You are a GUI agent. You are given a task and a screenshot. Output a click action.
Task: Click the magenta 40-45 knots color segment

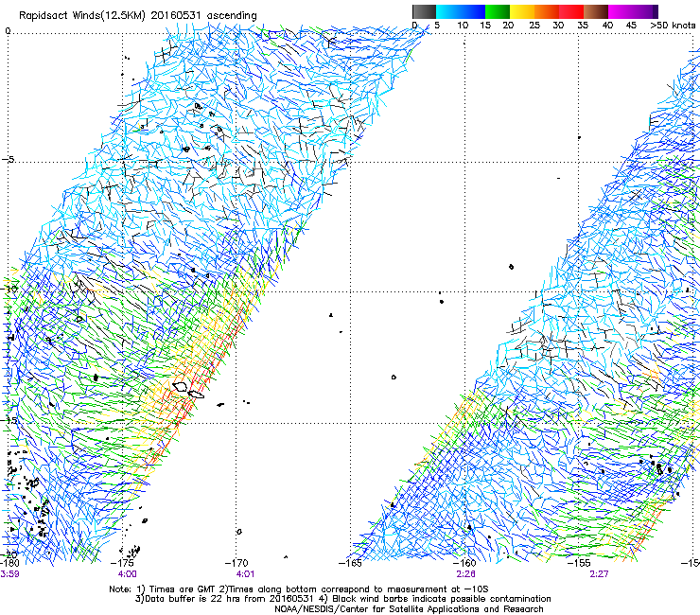click(621, 11)
